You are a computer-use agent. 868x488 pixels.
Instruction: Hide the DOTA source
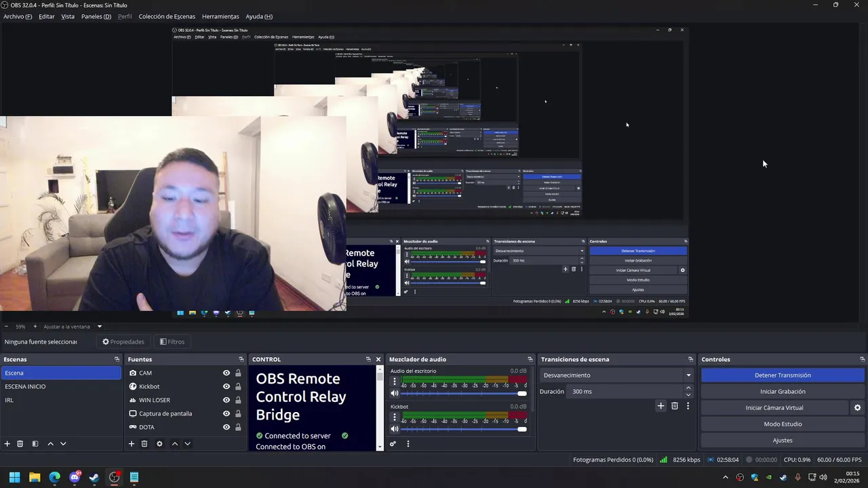click(226, 427)
